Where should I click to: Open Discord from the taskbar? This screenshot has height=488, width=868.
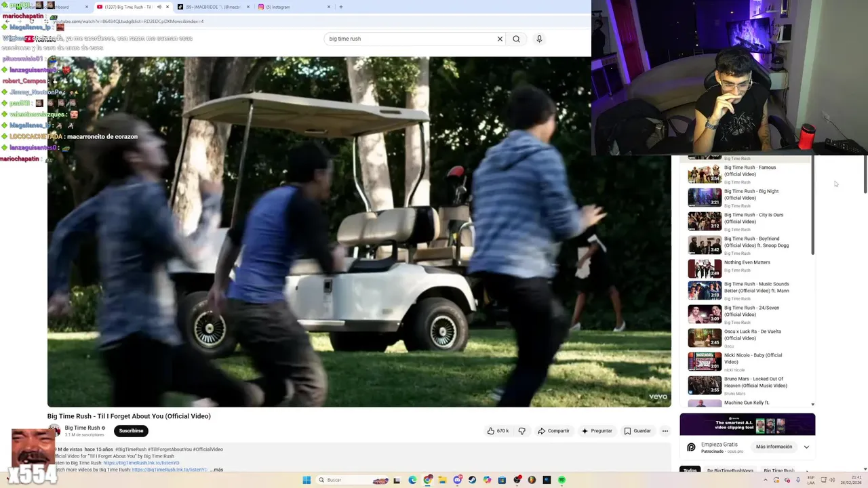click(x=457, y=480)
